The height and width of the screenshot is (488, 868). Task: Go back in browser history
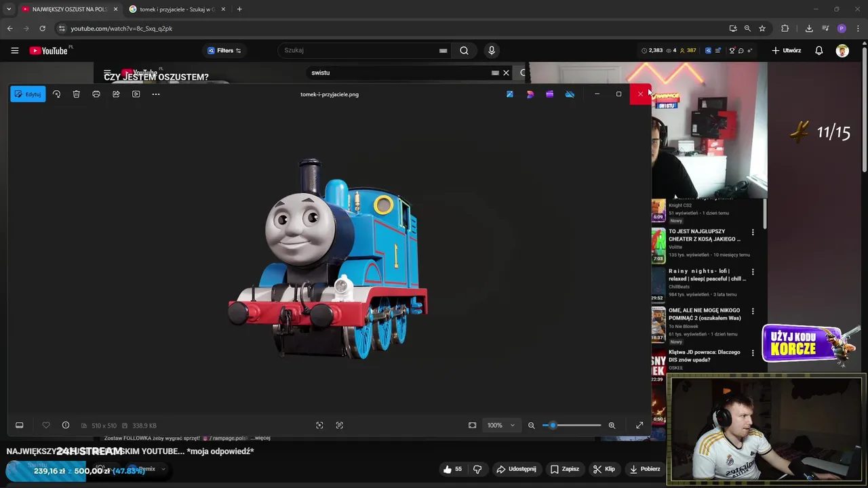tap(9, 28)
